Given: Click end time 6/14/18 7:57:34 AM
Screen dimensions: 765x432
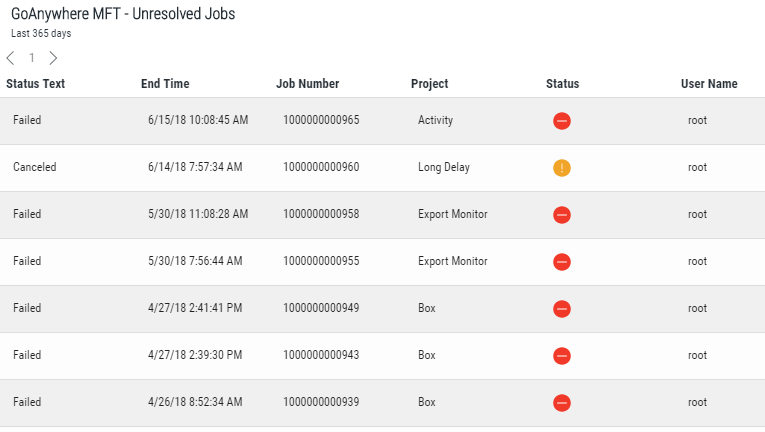Looking at the screenshot, I should (x=195, y=167).
